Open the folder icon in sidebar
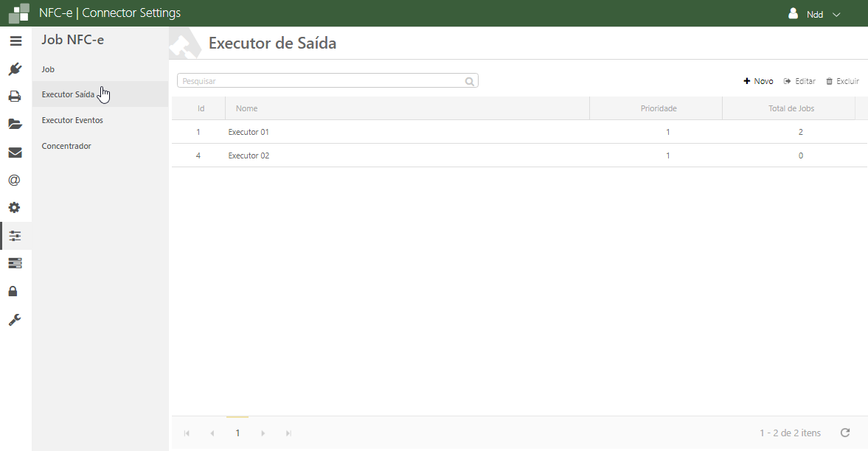 (15, 125)
